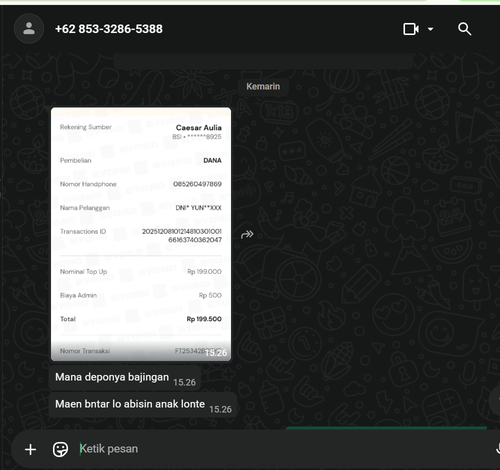Start a video call
Screen dimensions: 500x470
coord(411,29)
